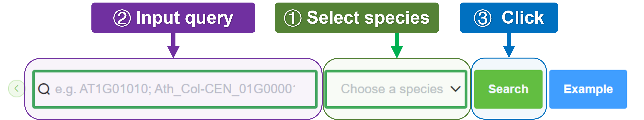This screenshot has width=644, height=120.
Task: Click the blue Example button
Action: 588,89
